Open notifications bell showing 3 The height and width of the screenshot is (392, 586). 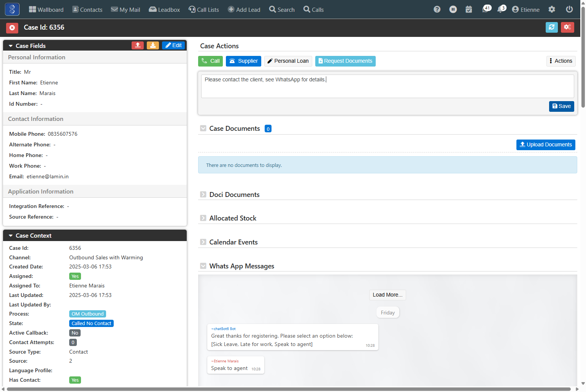(x=502, y=9)
